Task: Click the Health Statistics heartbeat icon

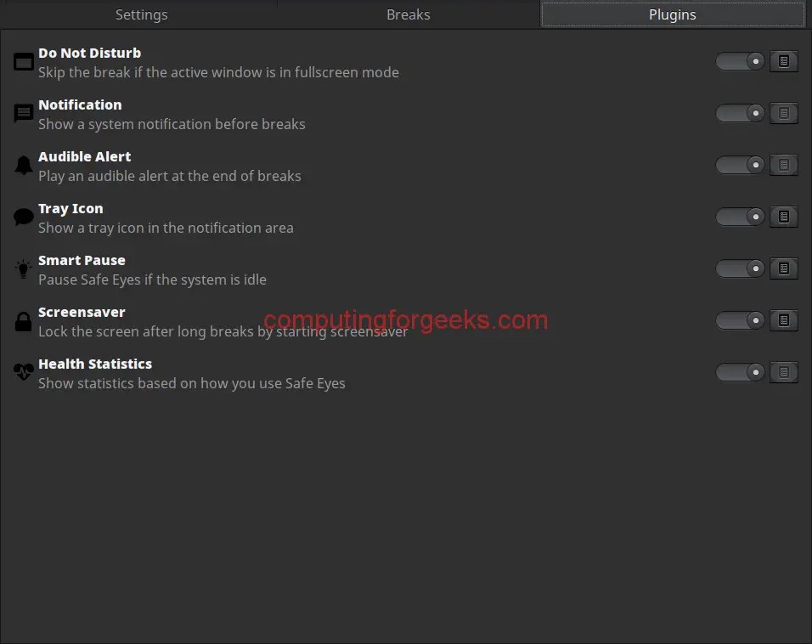Action: click(23, 372)
